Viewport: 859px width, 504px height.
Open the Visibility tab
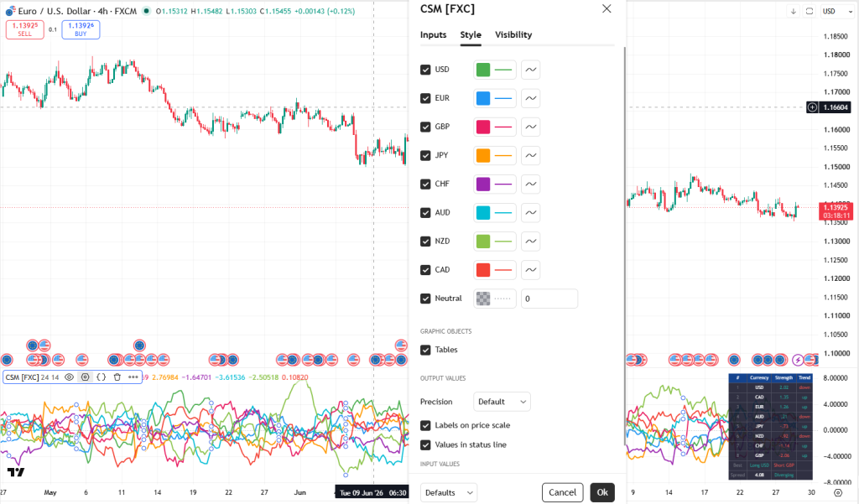(x=513, y=34)
